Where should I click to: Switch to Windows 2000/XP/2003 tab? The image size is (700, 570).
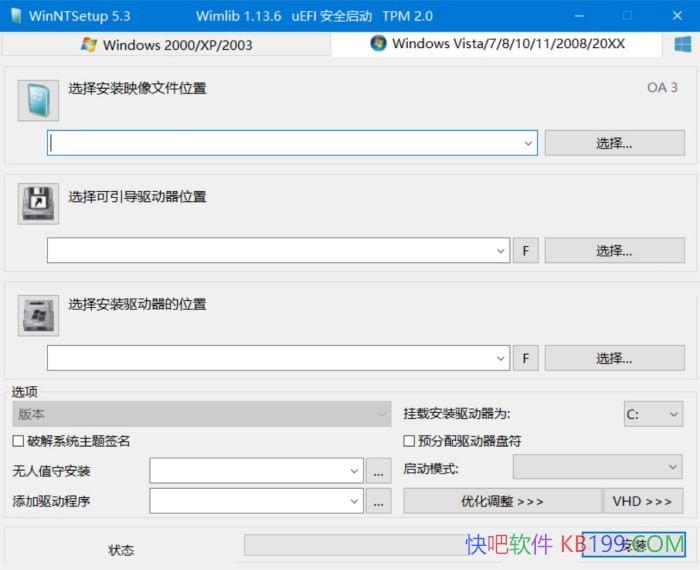tap(166, 45)
